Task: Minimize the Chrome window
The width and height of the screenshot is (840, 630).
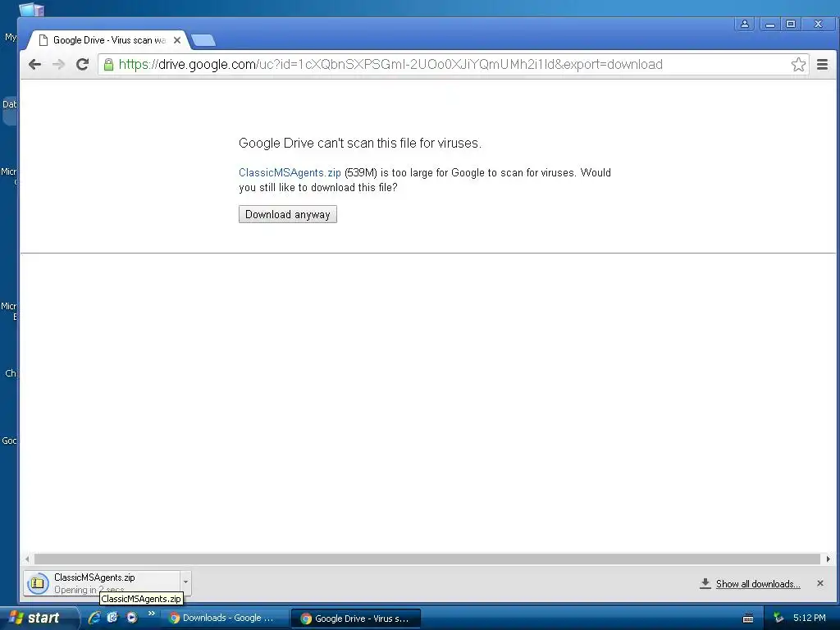Action: point(770,24)
